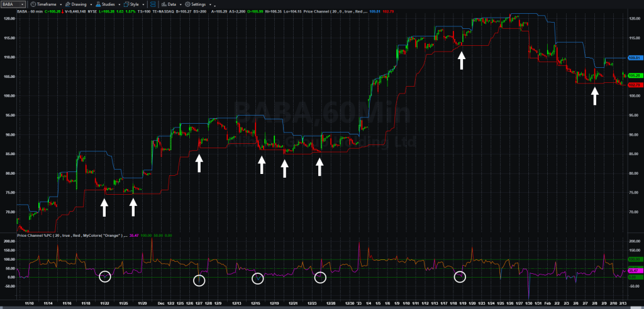This screenshot has width=644, height=309.
Task: Select the 'BABA - 60 min' chart label
Action: 30,11
